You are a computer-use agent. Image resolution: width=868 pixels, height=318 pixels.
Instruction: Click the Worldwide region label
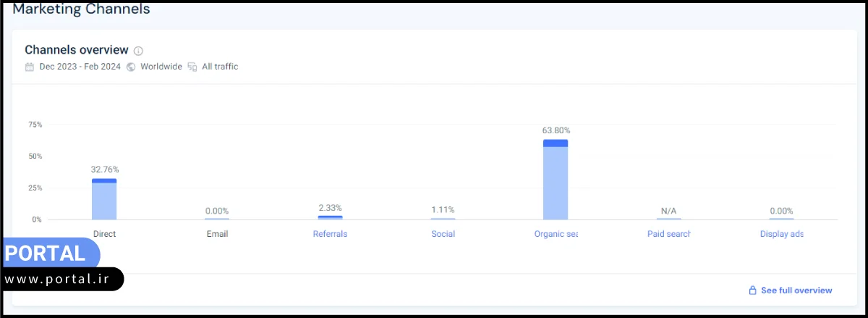click(x=161, y=67)
